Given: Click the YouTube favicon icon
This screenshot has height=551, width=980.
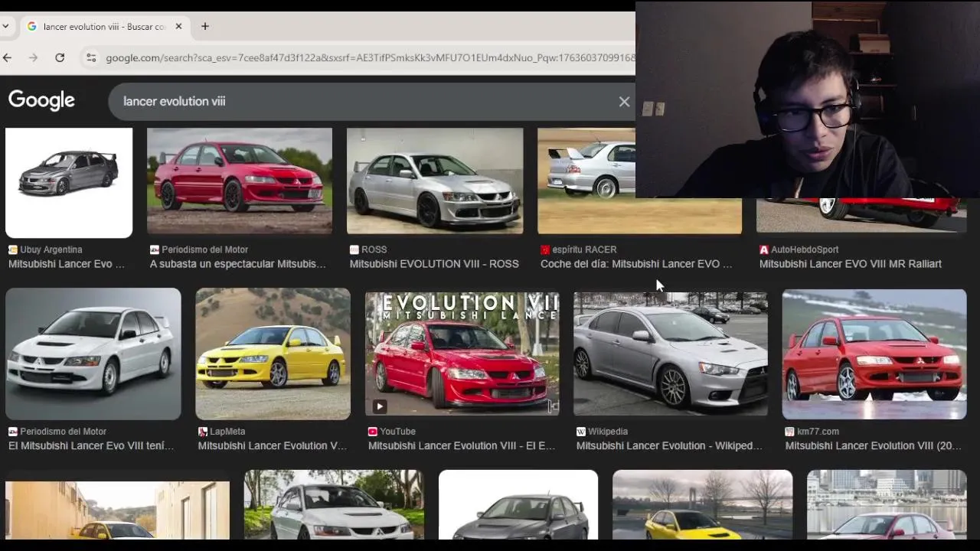Looking at the screenshot, I should point(373,432).
